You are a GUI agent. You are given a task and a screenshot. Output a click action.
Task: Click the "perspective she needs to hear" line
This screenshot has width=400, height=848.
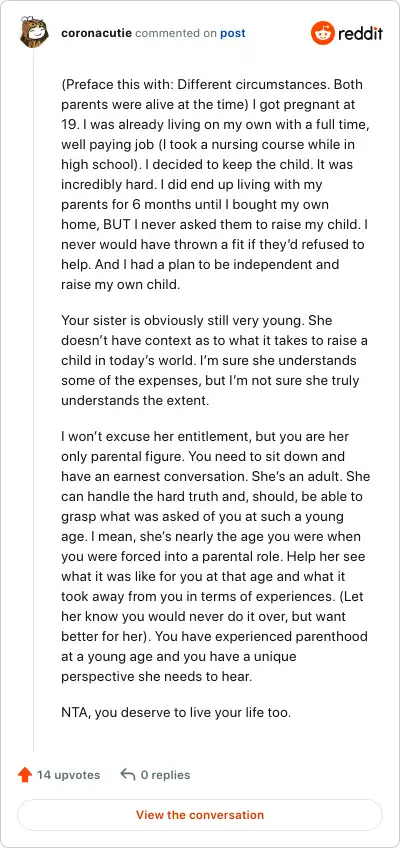click(157, 677)
